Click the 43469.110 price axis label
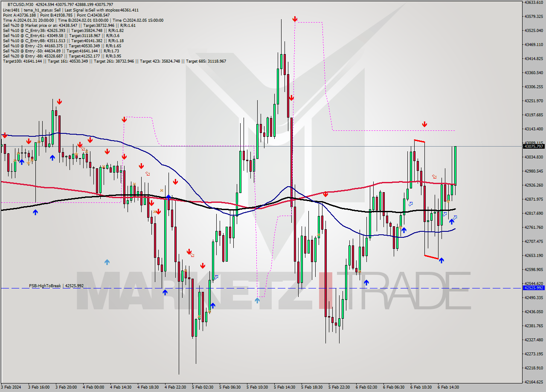546x392 pixels. pyautogui.click(x=534, y=44)
